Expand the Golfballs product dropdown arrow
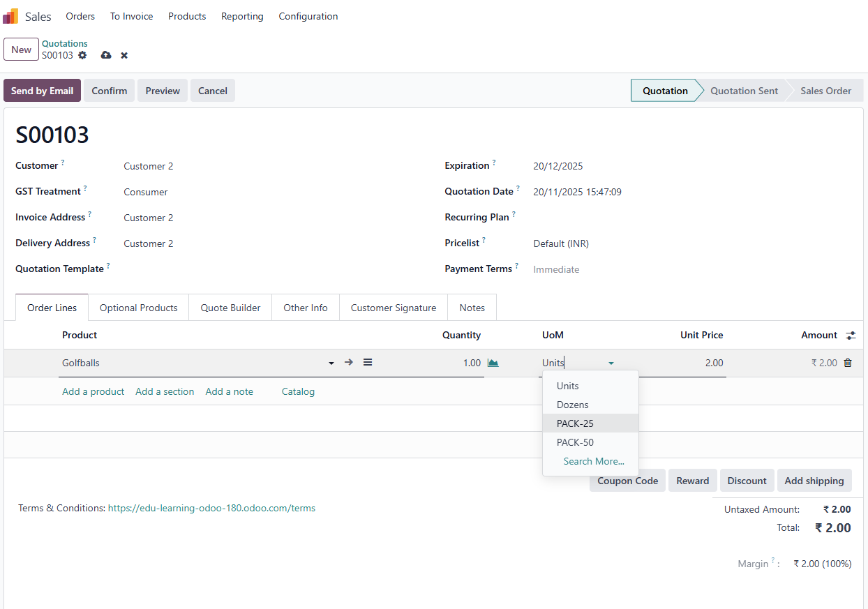This screenshot has height=609, width=868. click(x=331, y=363)
